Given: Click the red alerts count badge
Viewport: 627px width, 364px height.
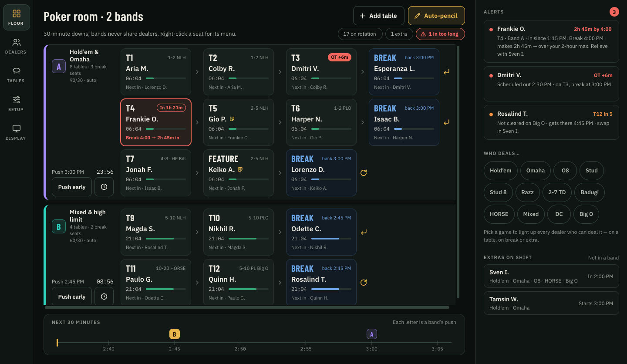Looking at the screenshot, I should (614, 12).
